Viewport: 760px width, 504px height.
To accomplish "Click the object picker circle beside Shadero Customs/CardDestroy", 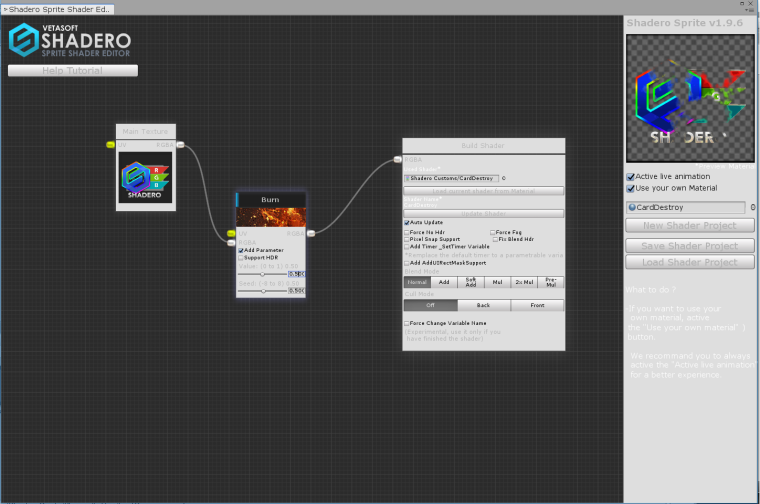I will [504, 178].
